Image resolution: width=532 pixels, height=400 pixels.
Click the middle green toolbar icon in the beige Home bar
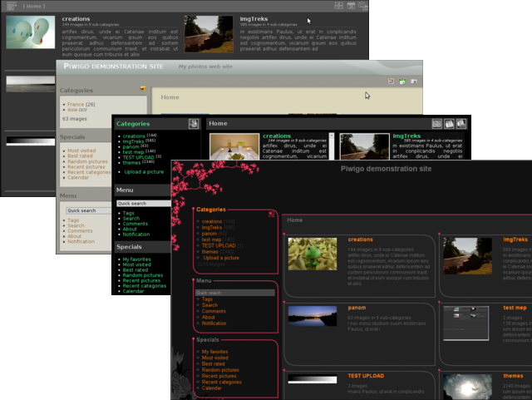[402, 81]
